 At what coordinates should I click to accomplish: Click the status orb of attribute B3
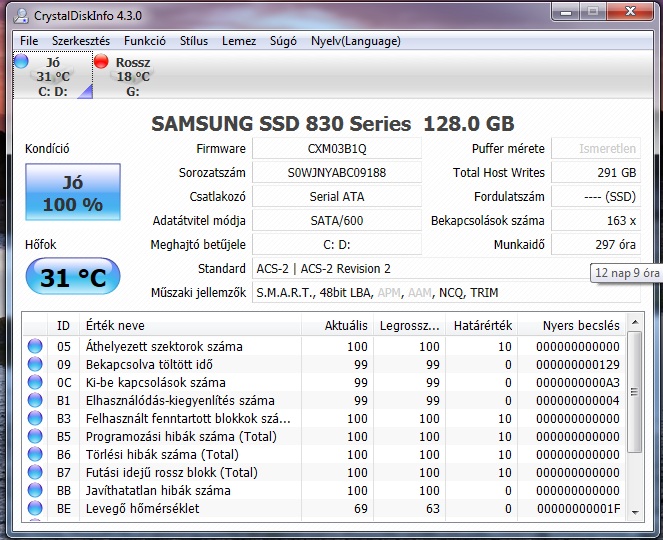[35, 418]
